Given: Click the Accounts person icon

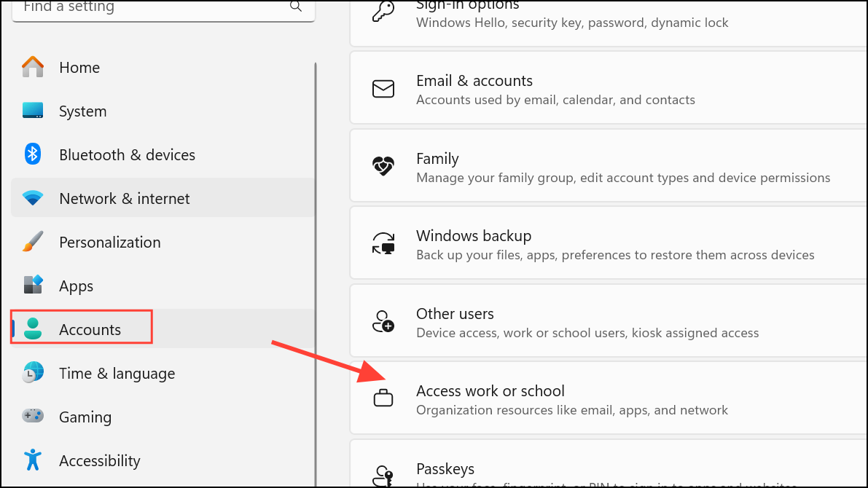Looking at the screenshot, I should pos(33,328).
